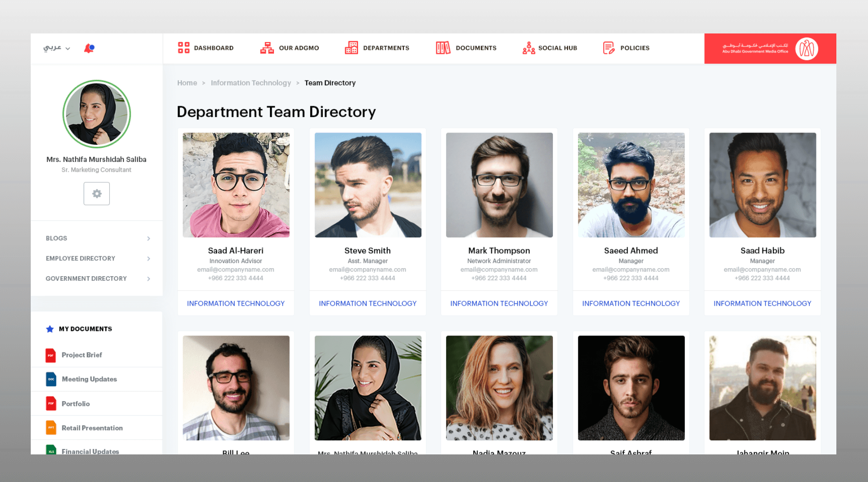The width and height of the screenshot is (868, 482).
Task: Click the Meeting Updates DOC file icon
Action: (51, 379)
